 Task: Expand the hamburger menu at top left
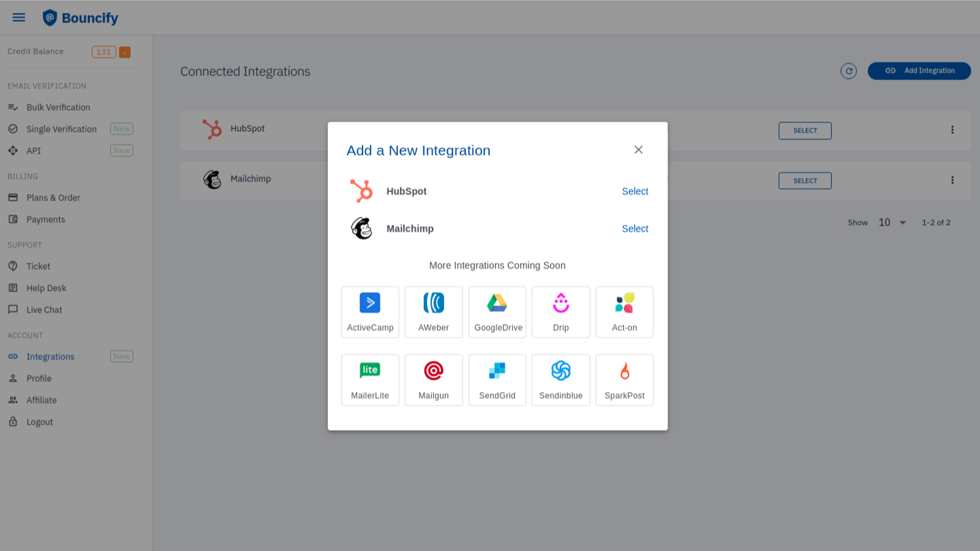pyautogui.click(x=18, y=17)
